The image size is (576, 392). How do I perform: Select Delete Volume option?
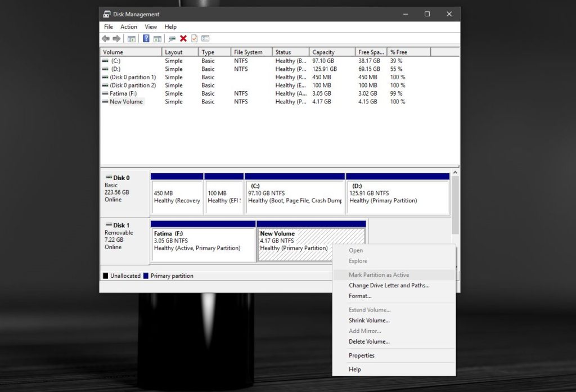(x=369, y=341)
